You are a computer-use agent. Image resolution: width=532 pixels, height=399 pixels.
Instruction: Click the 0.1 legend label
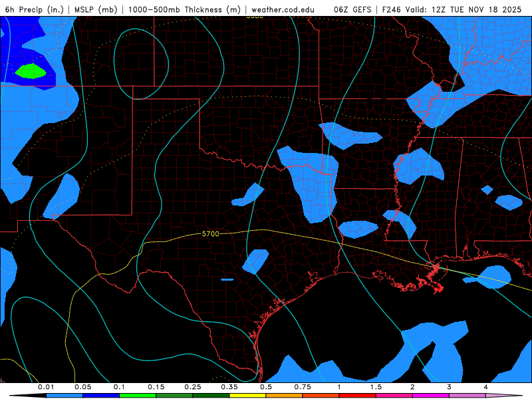tap(119, 387)
